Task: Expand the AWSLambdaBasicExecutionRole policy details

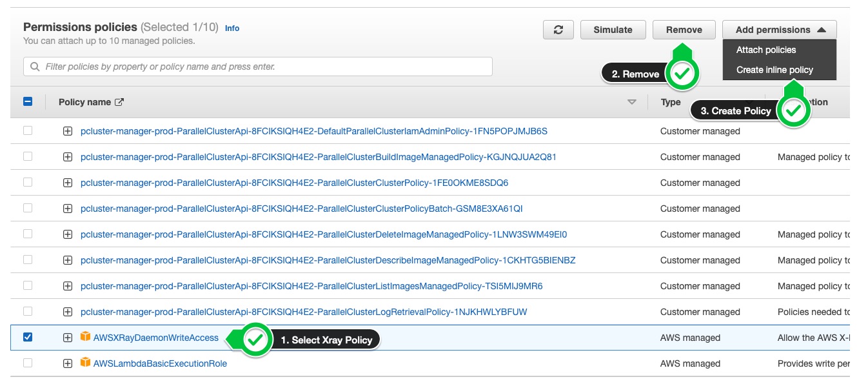Action: (x=67, y=363)
